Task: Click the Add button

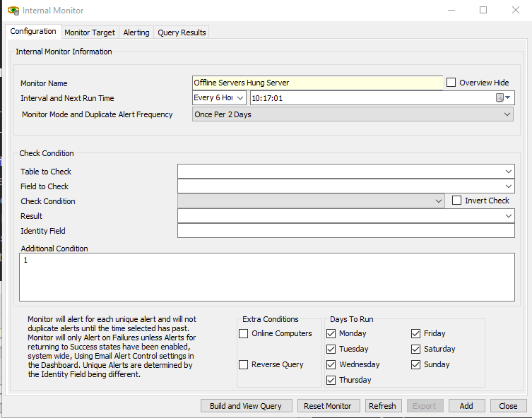Action: (466, 406)
